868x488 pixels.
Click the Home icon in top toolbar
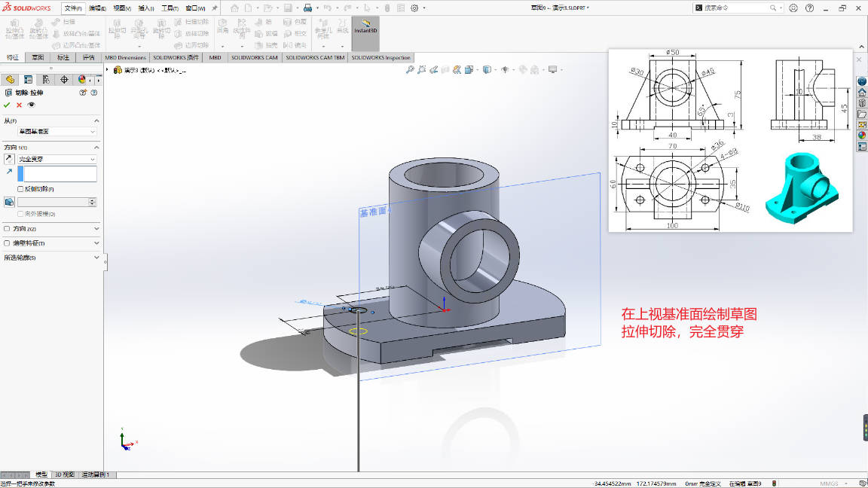click(235, 8)
